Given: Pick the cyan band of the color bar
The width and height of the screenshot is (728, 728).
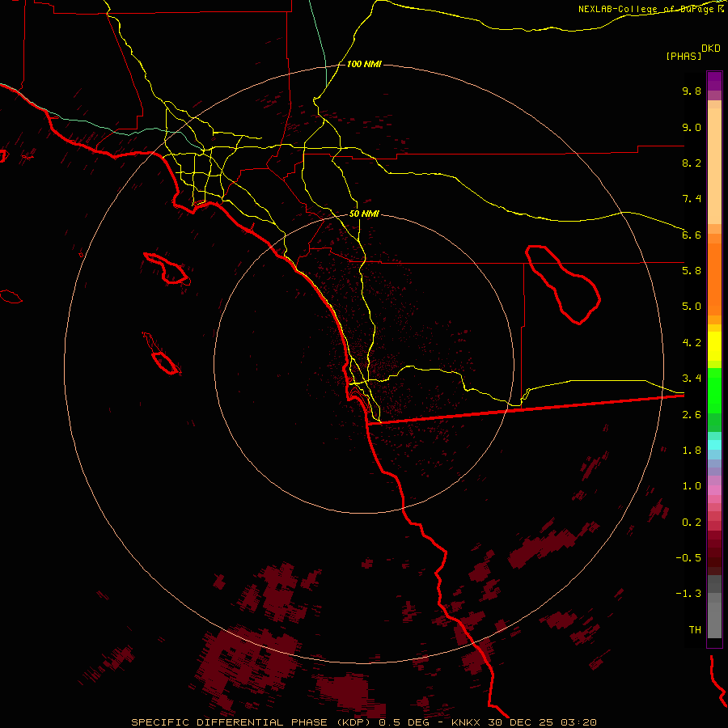Looking at the screenshot, I should point(714,445).
